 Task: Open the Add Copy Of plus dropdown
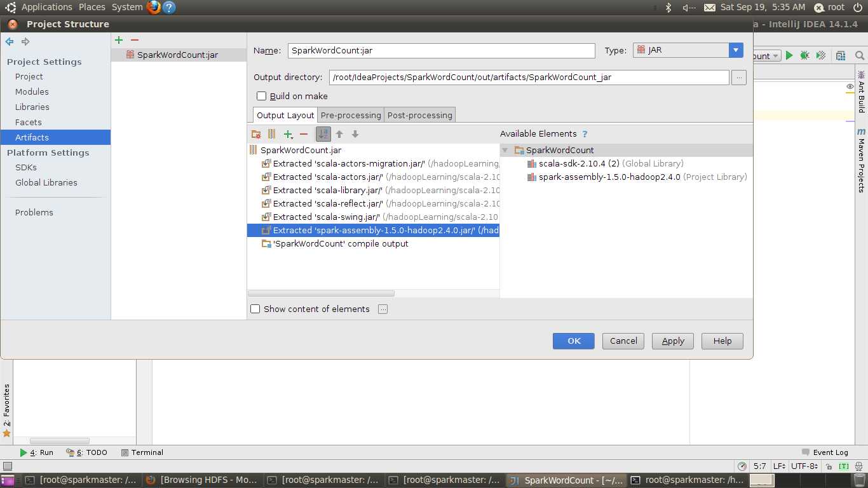pos(288,134)
